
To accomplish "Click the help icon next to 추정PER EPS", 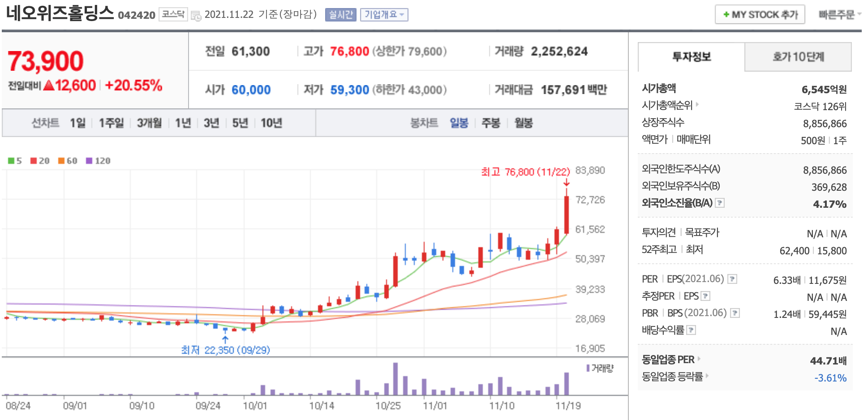I will 705,296.
